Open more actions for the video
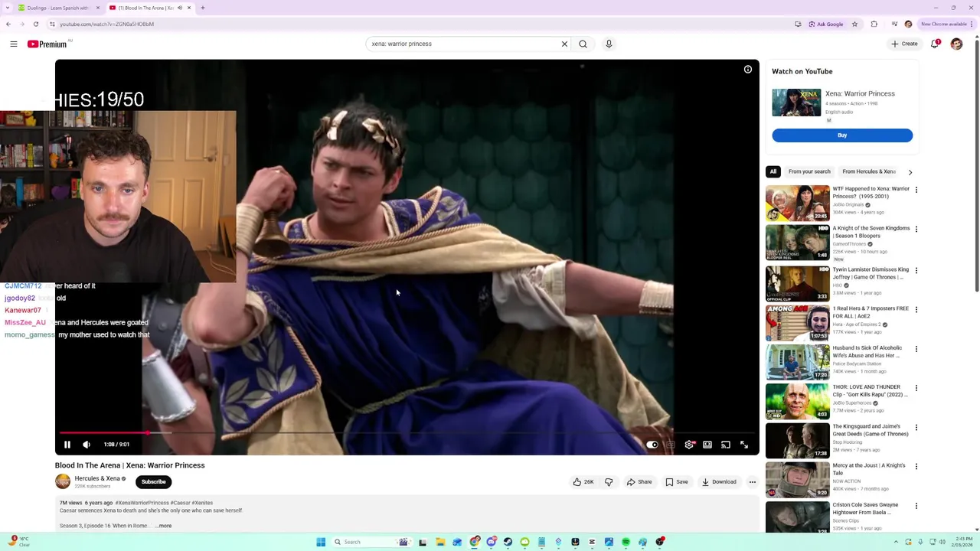Image resolution: width=980 pixels, height=551 pixels. coord(753,482)
